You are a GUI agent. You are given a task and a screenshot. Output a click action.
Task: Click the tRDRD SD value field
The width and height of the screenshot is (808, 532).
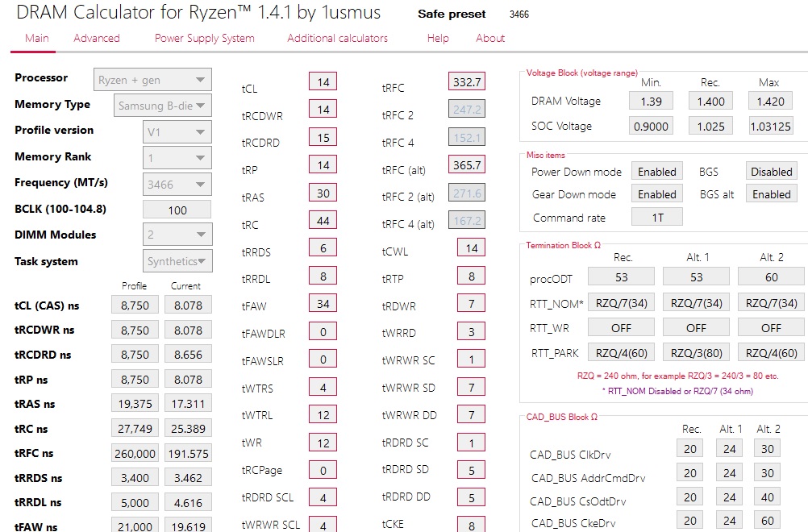(472, 470)
